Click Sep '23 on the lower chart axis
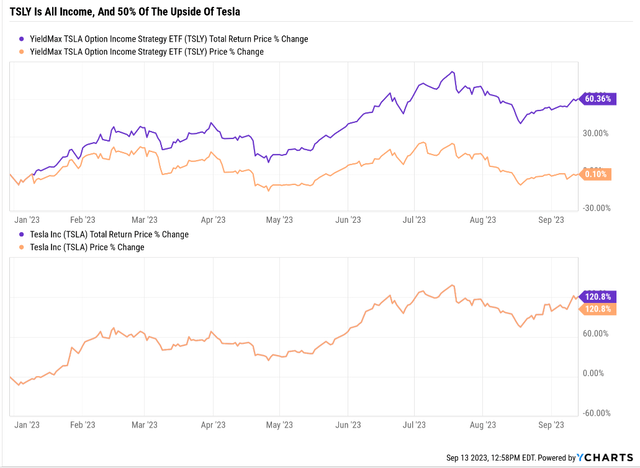Image resolution: width=640 pixels, height=468 pixels. pyautogui.click(x=553, y=425)
